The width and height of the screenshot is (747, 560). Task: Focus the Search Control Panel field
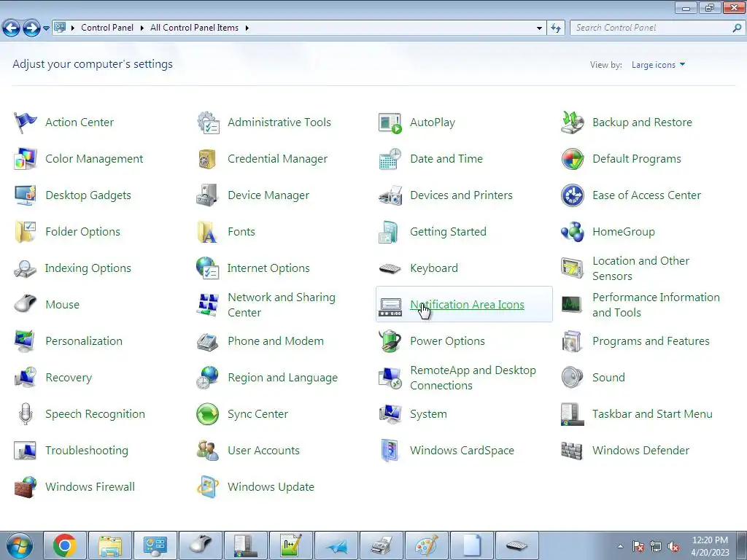[x=651, y=28]
